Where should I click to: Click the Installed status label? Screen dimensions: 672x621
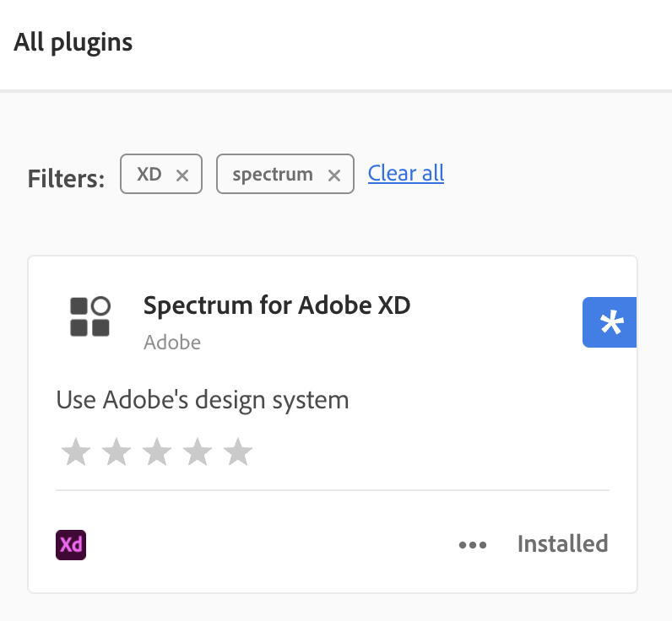563,544
